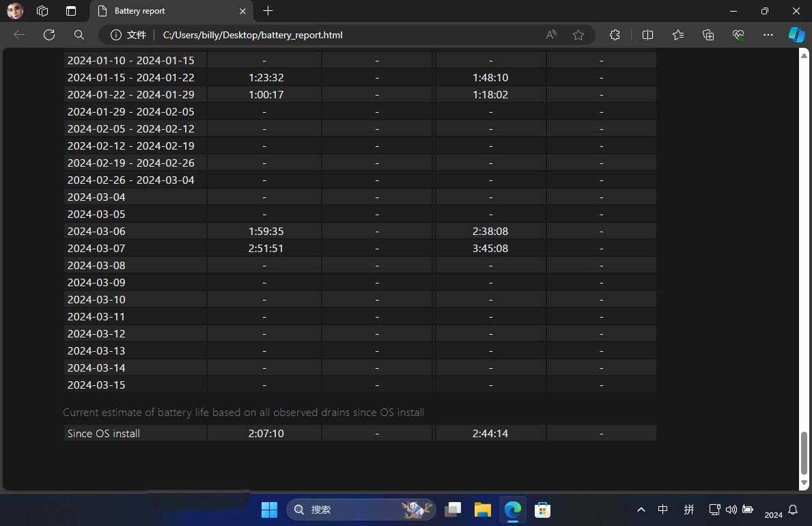Open Split screen view
The width and height of the screenshot is (812, 526).
(648, 35)
